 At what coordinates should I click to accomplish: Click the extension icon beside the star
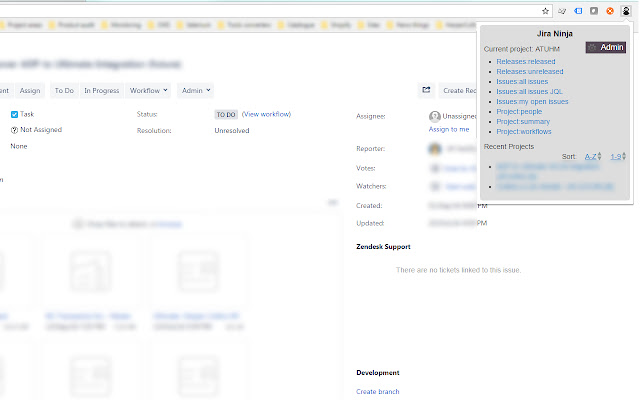[562, 11]
